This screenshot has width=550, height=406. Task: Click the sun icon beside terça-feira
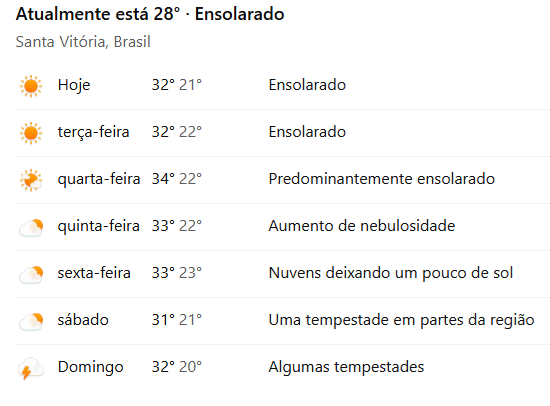[x=31, y=133]
